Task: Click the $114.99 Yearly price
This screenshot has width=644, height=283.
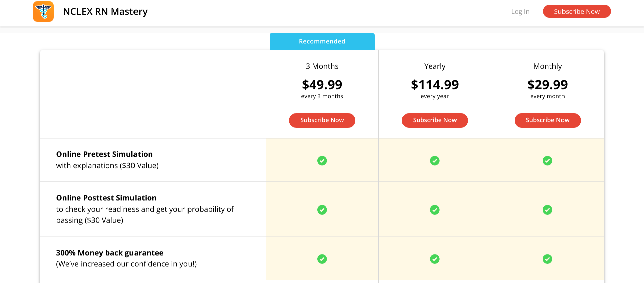Action: 435,85
